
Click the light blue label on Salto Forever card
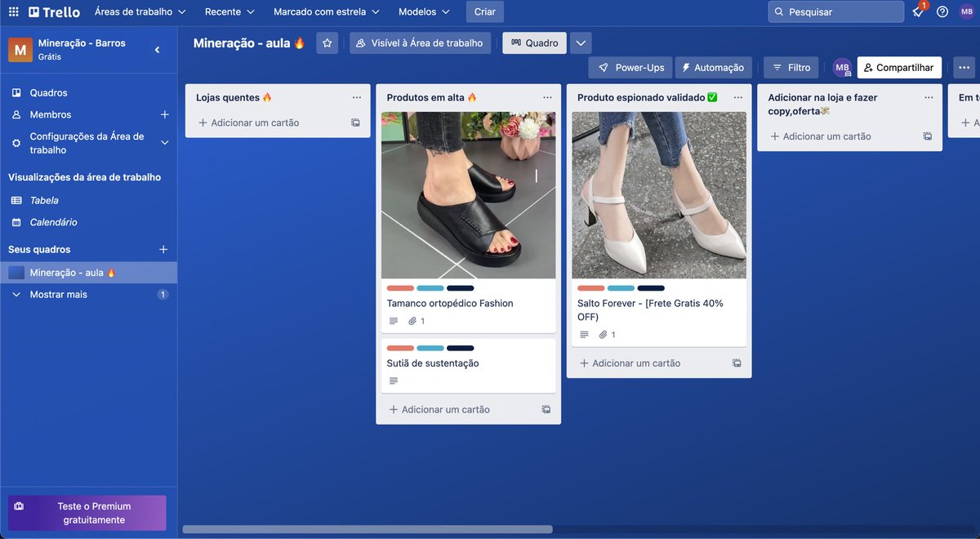621,288
